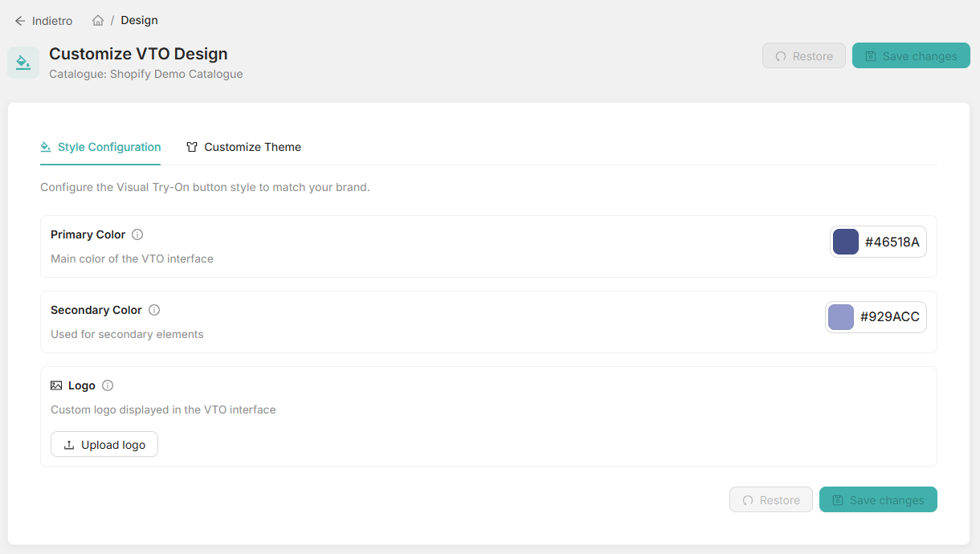Click the image icon next to Logo label

[56, 385]
